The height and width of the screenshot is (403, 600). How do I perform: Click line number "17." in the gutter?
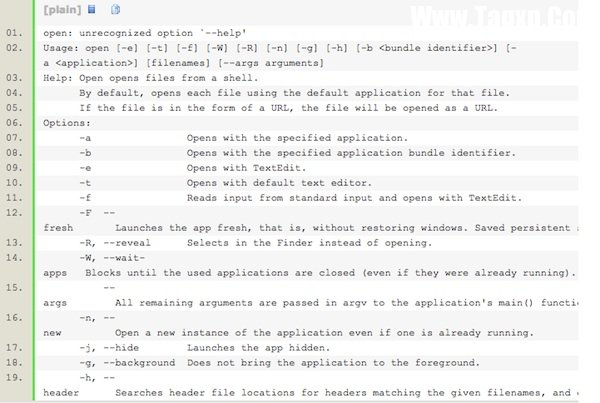pyautogui.click(x=14, y=348)
